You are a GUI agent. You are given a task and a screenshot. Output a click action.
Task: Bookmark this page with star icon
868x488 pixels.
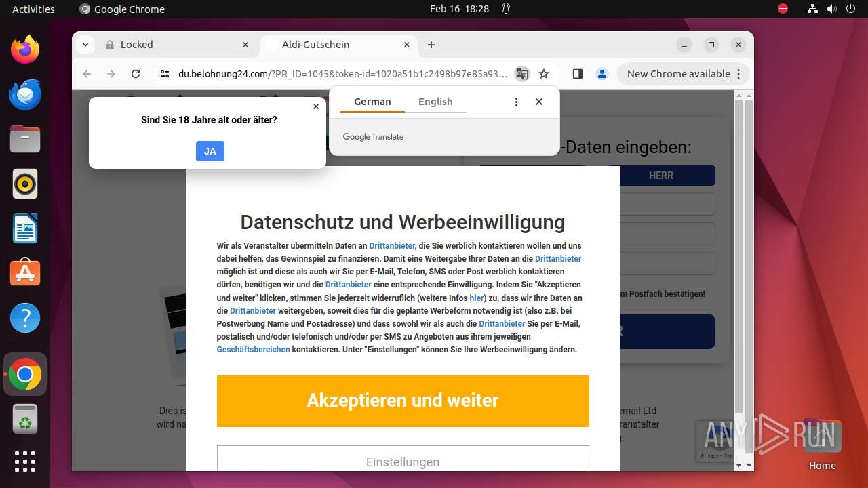point(544,74)
